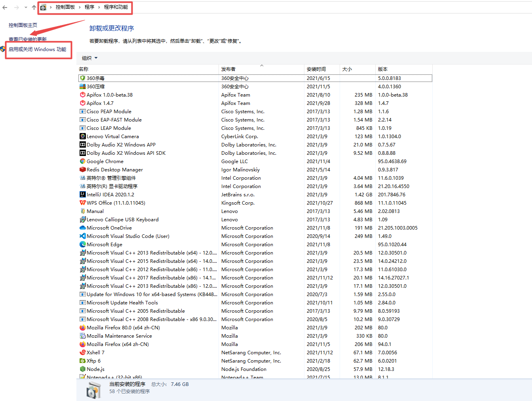Sort list by 名称 column header

point(148,69)
